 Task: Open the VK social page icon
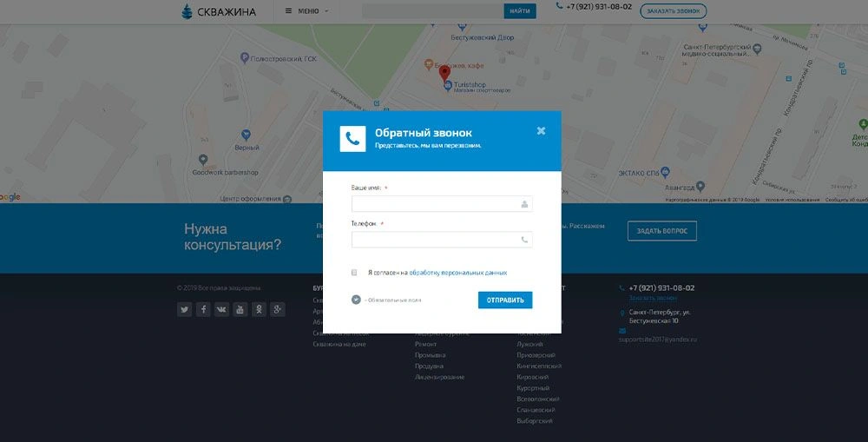pyautogui.click(x=221, y=309)
